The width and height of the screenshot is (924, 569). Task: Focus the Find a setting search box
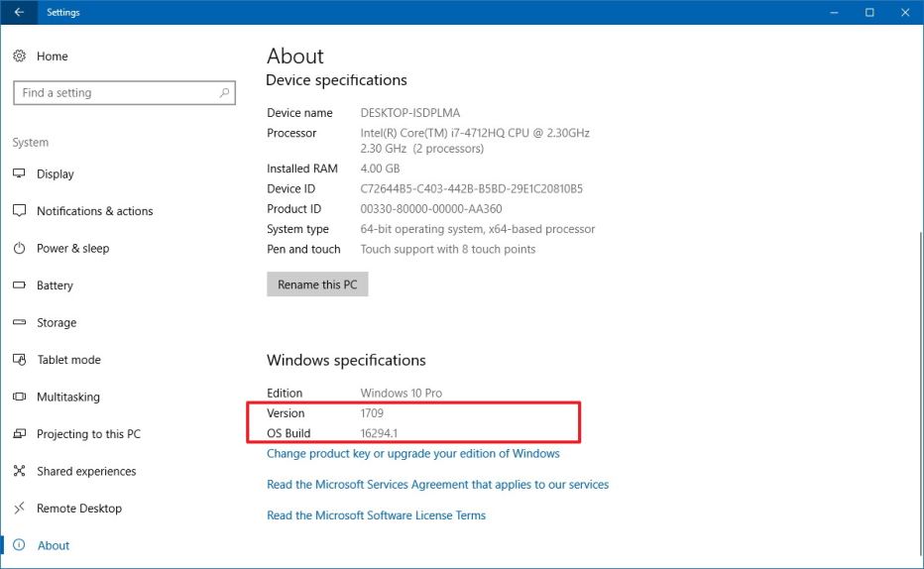(114, 93)
